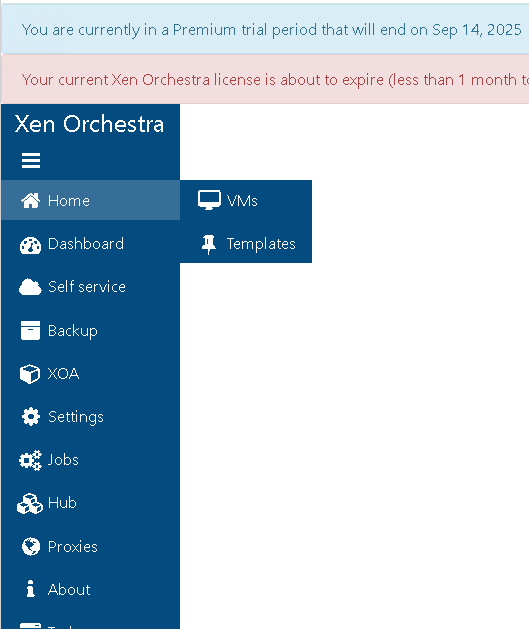Toggle the hamburger menu collapse button

(x=31, y=160)
